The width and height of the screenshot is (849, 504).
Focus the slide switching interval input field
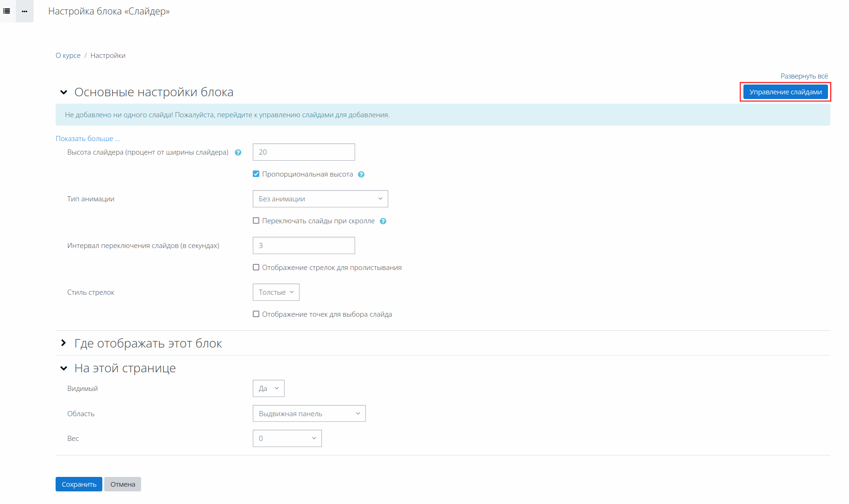304,245
